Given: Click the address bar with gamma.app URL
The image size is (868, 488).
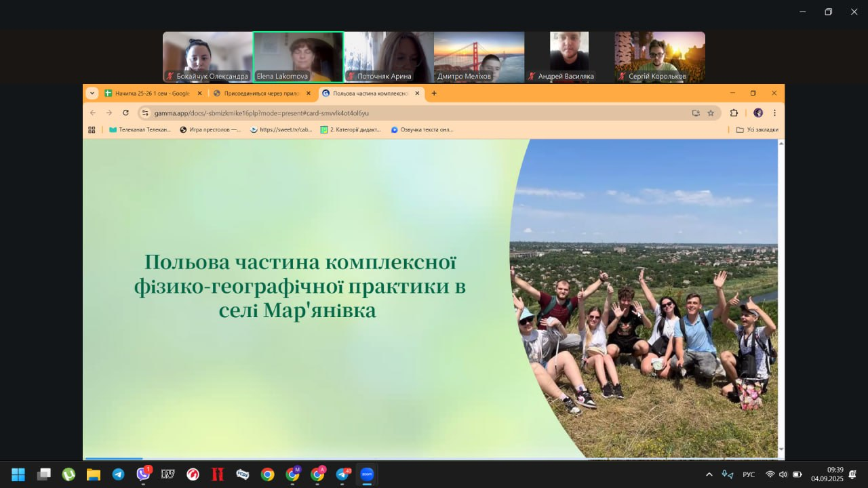Looking at the screenshot, I should (x=407, y=113).
